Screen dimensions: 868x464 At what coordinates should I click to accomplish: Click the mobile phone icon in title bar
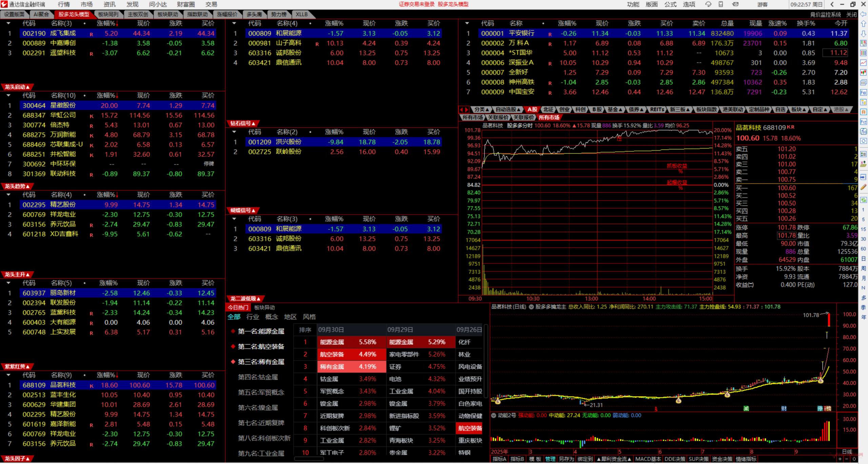(x=721, y=4)
